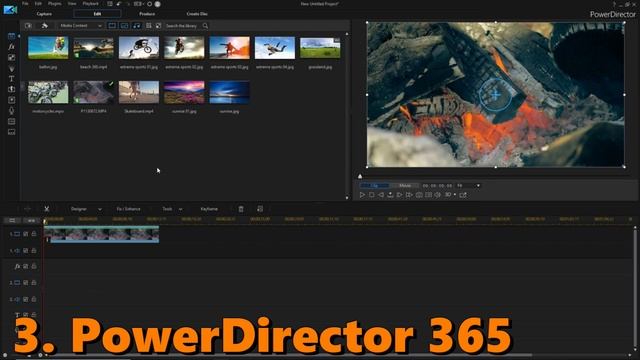The height and width of the screenshot is (360, 640).
Task: Toggle audio filter for showing music
Action: tap(136, 26)
